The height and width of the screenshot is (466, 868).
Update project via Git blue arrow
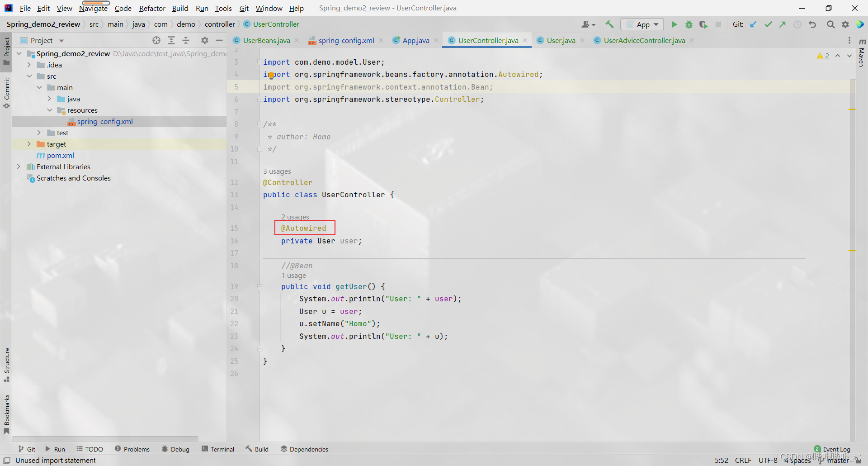click(753, 24)
